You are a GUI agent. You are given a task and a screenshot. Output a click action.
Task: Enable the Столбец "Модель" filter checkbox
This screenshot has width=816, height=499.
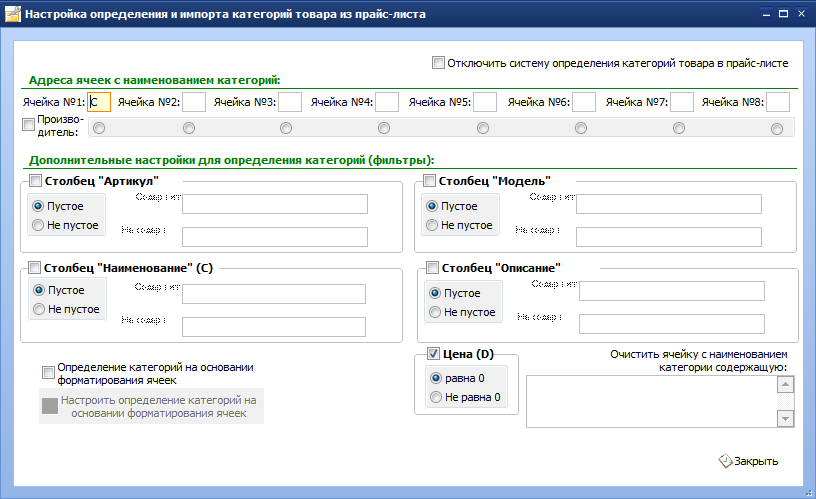coord(429,181)
